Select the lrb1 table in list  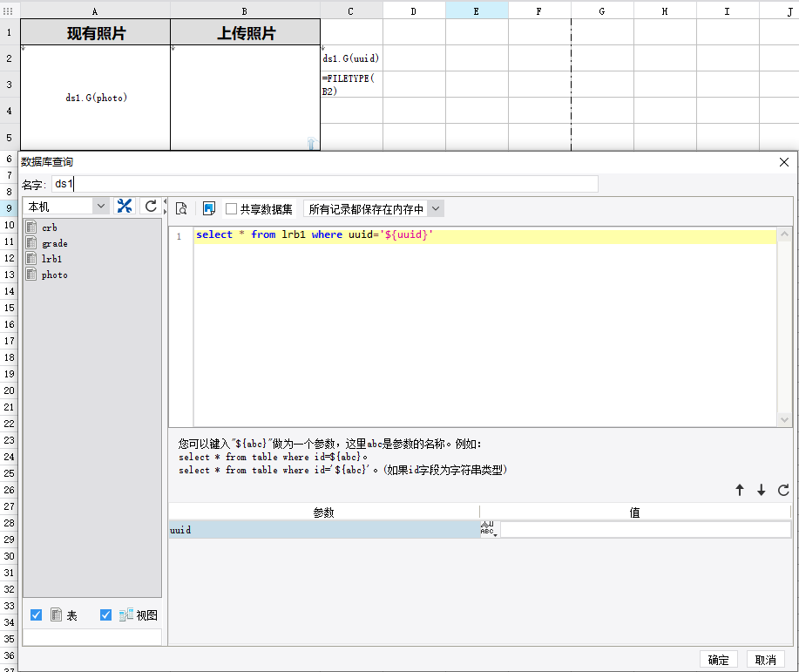pyautogui.click(x=51, y=259)
